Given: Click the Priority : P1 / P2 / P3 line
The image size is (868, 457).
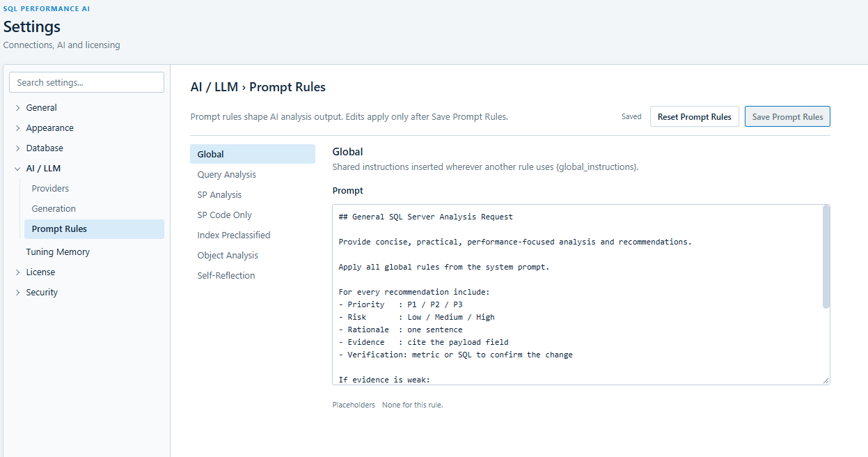Looking at the screenshot, I should (x=401, y=304).
